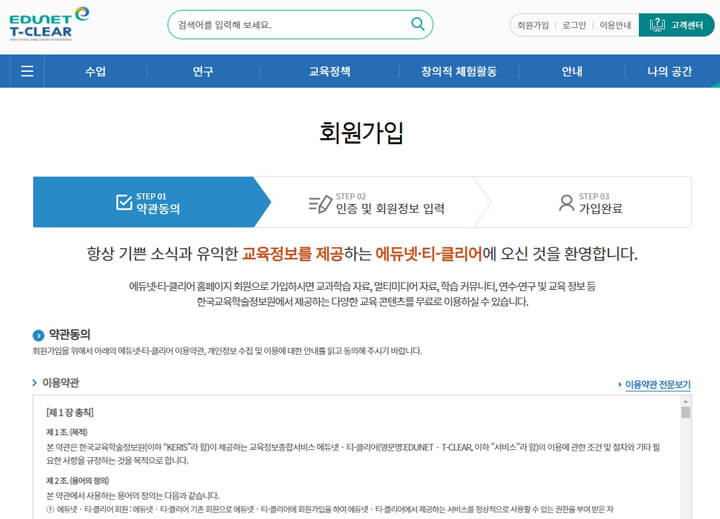Click the 약관동의 section heading
The width and height of the screenshot is (720, 519).
pyautogui.click(x=69, y=334)
